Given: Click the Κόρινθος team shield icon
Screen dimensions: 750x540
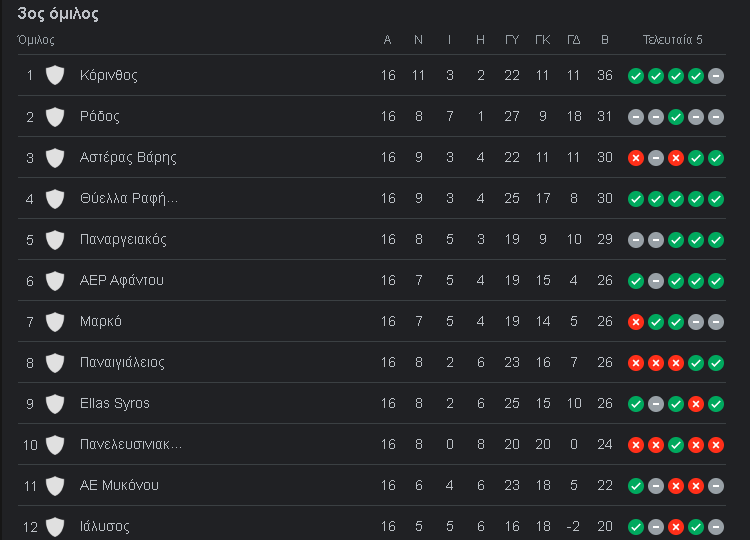Looking at the screenshot, I should pyautogui.click(x=55, y=75).
